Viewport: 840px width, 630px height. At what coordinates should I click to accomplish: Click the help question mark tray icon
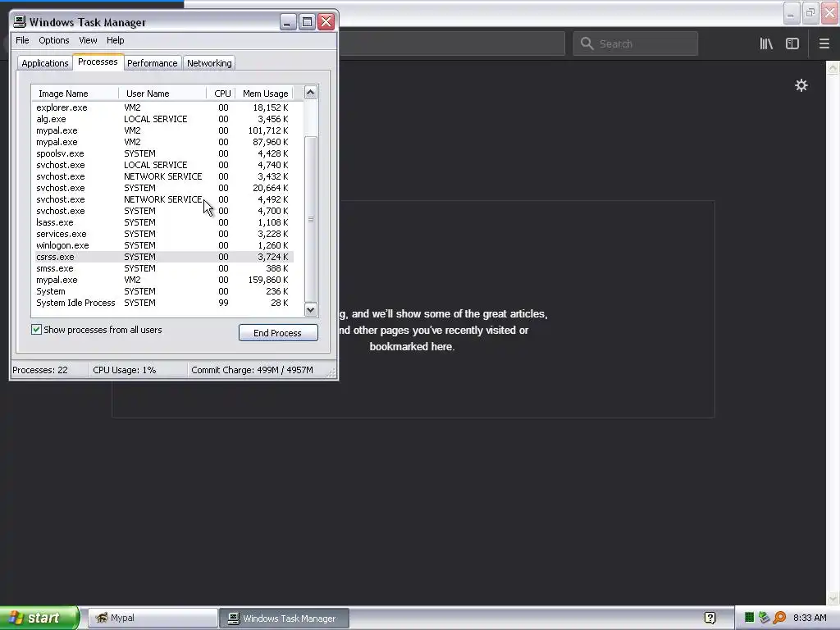click(710, 618)
